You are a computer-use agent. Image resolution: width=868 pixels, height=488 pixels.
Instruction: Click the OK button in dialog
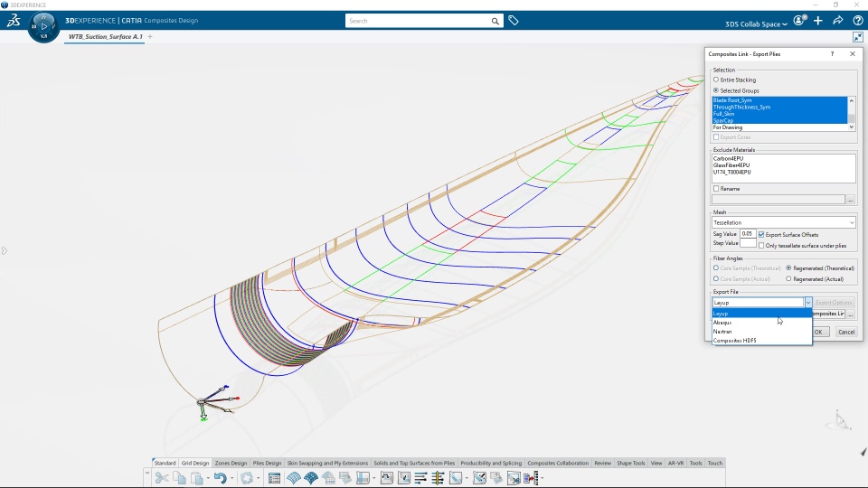tap(819, 332)
